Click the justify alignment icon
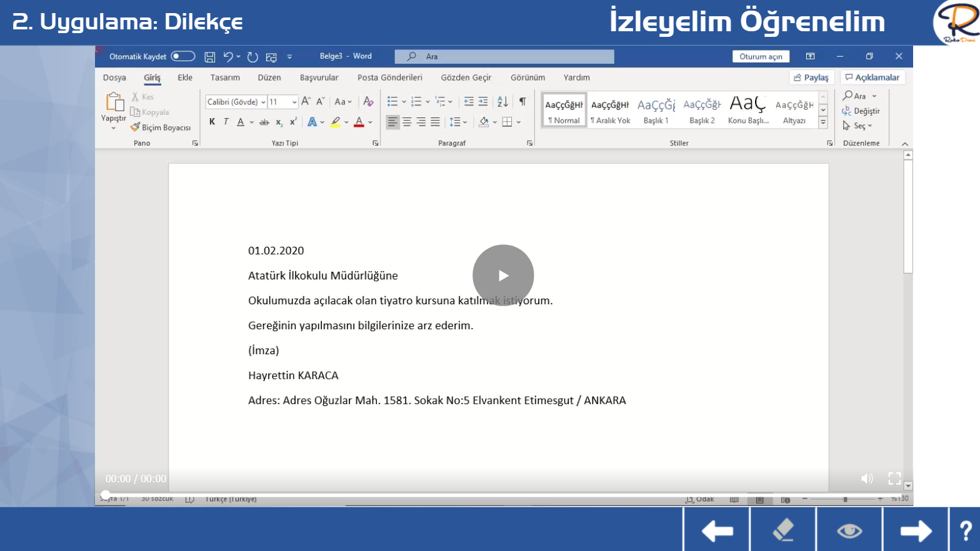Image resolution: width=980 pixels, height=551 pixels. (x=436, y=122)
